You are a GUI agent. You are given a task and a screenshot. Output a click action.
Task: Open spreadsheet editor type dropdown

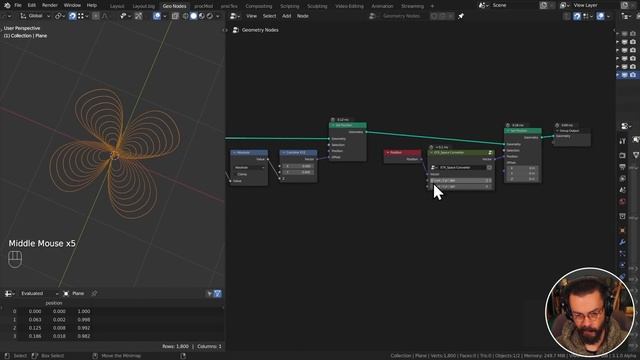point(10,293)
